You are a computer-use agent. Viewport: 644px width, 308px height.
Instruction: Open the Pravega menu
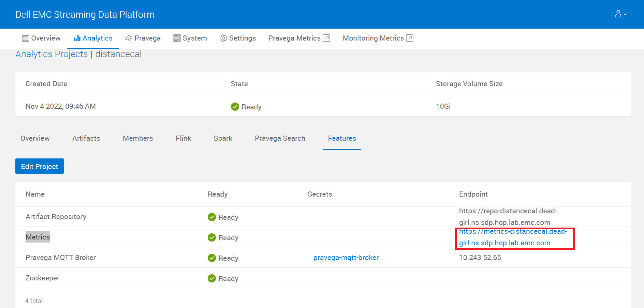coord(143,38)
